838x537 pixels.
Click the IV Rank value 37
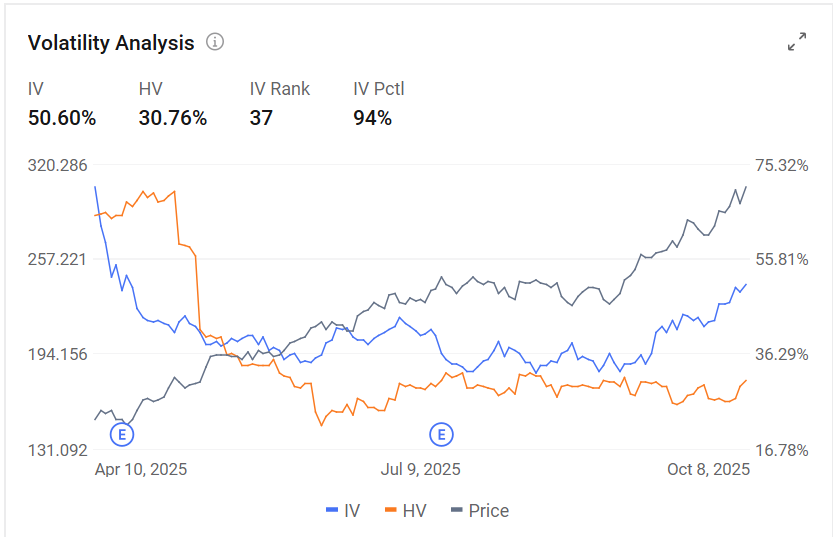coord(261,118)
